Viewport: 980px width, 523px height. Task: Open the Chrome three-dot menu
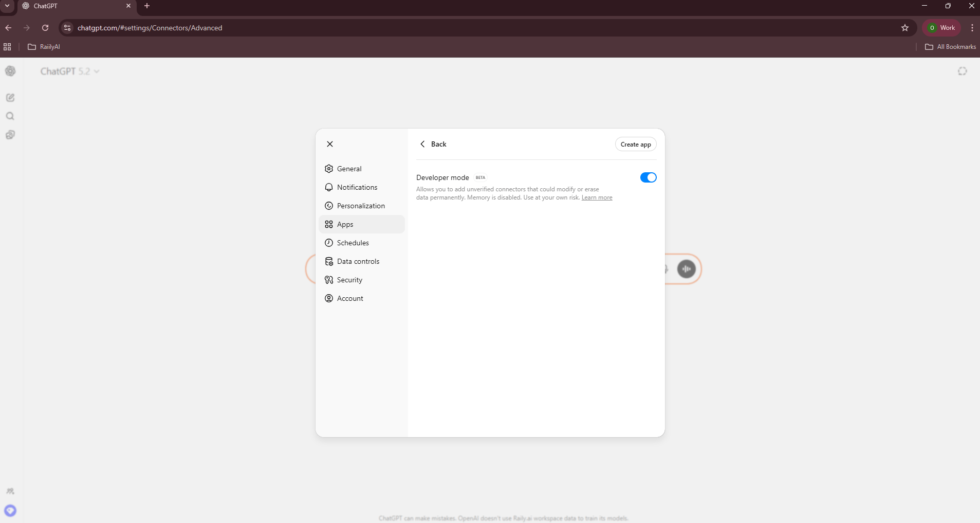972,28
